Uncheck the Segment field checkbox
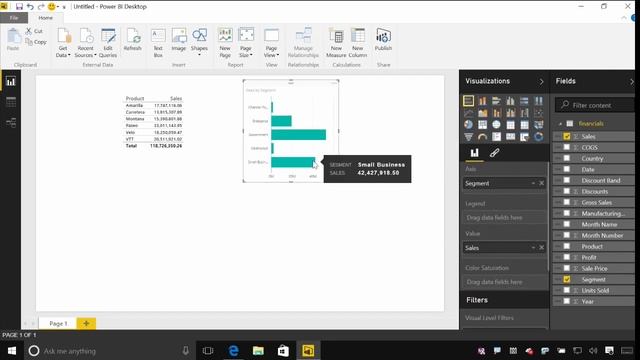Viewport: 640px width, 360px height. coord(567,279)
